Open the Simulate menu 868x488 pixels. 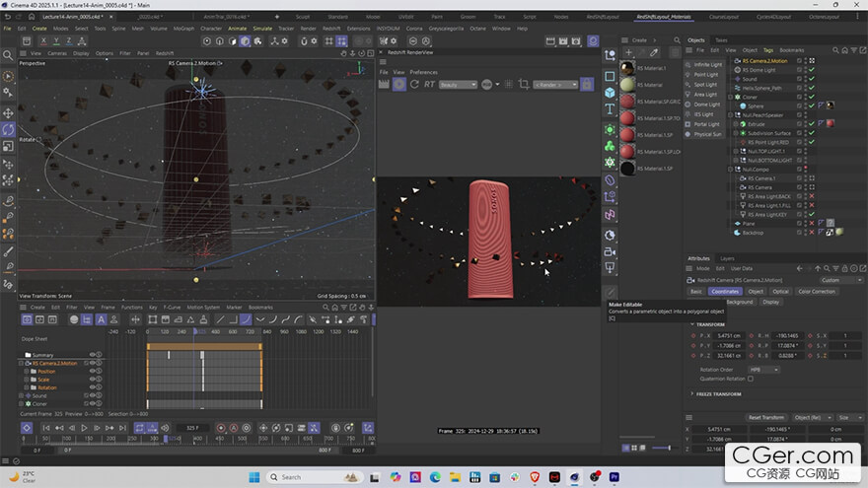(x=262, y=29)
